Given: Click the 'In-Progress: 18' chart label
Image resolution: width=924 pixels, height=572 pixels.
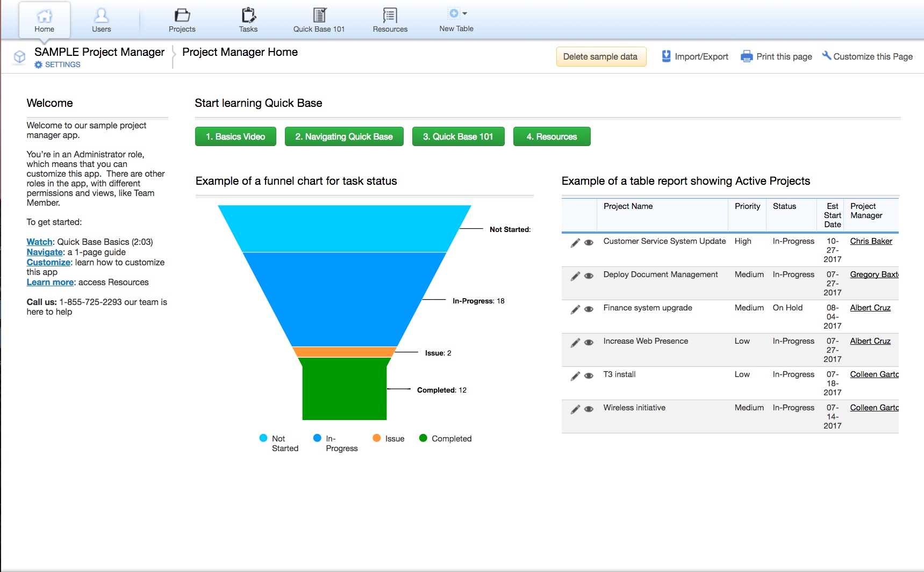Looking at the screenshot, I should point(478,301).
